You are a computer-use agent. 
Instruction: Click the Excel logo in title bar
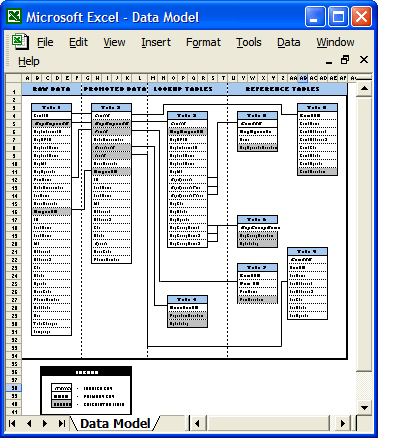pos(14,16)
